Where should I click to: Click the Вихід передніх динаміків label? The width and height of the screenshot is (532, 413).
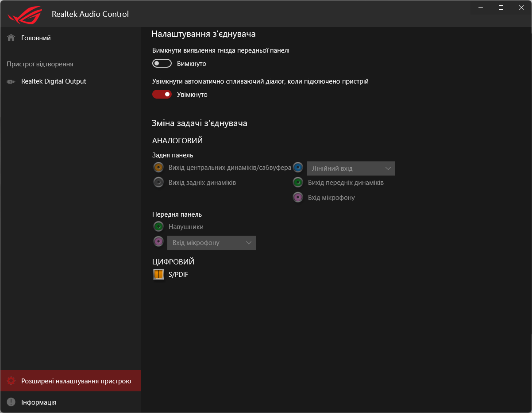[346, 183]
